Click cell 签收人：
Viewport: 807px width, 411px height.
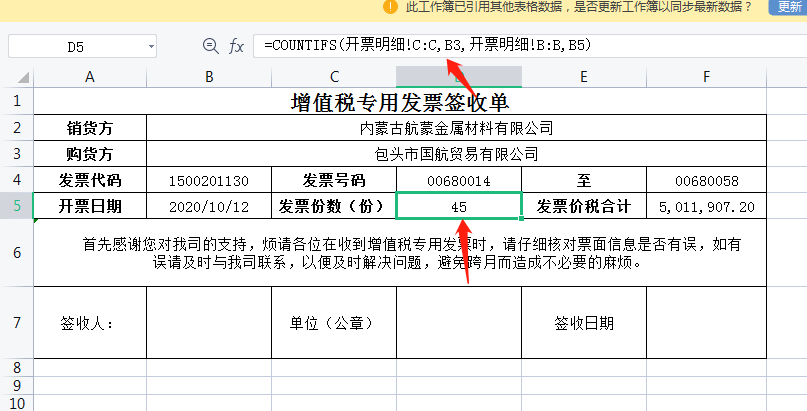[x=90, y=323]
